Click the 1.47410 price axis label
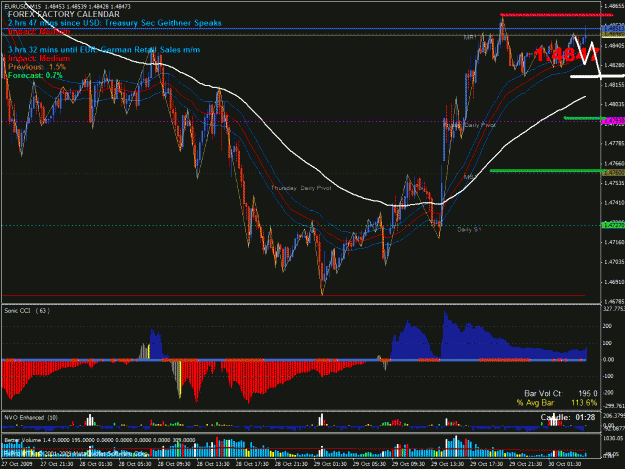The height and width of the screenshot is (469, 625). (614, 203)
